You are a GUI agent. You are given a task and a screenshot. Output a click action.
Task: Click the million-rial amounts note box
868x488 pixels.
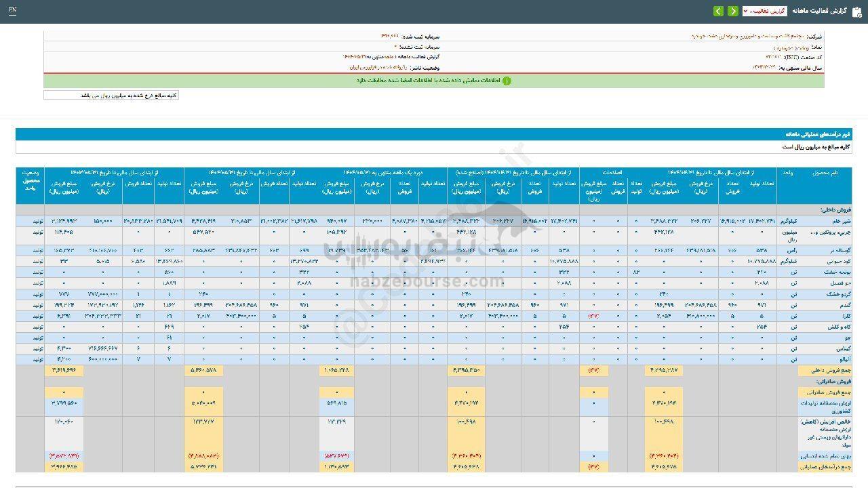pos(111,96)
